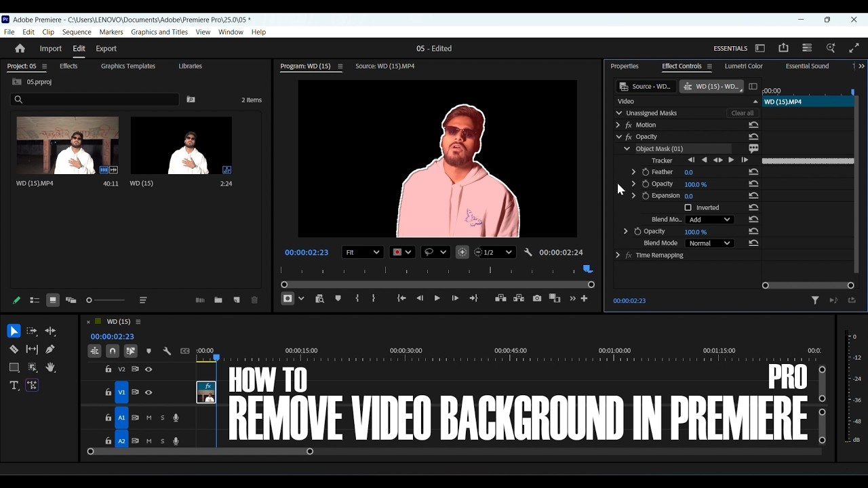Click the Mark In bracket button
This screenshot has width=868, height=488.
click(357, 298)
